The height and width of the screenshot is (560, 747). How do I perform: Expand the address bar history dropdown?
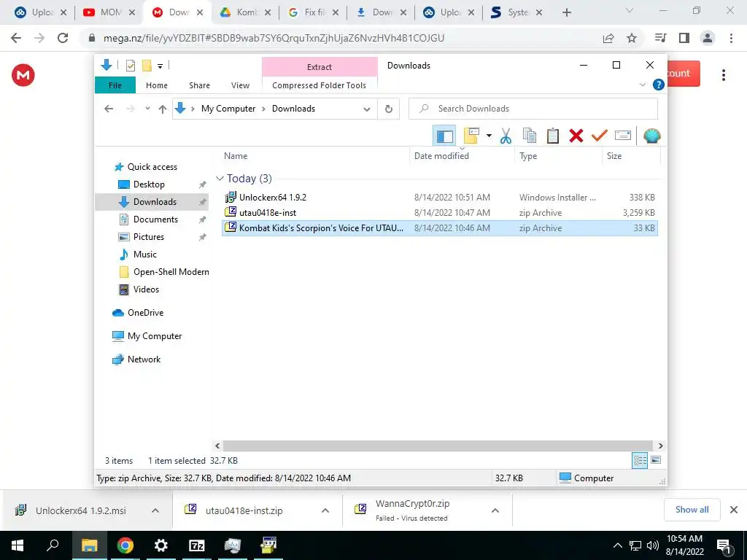(x=367, y=109)
